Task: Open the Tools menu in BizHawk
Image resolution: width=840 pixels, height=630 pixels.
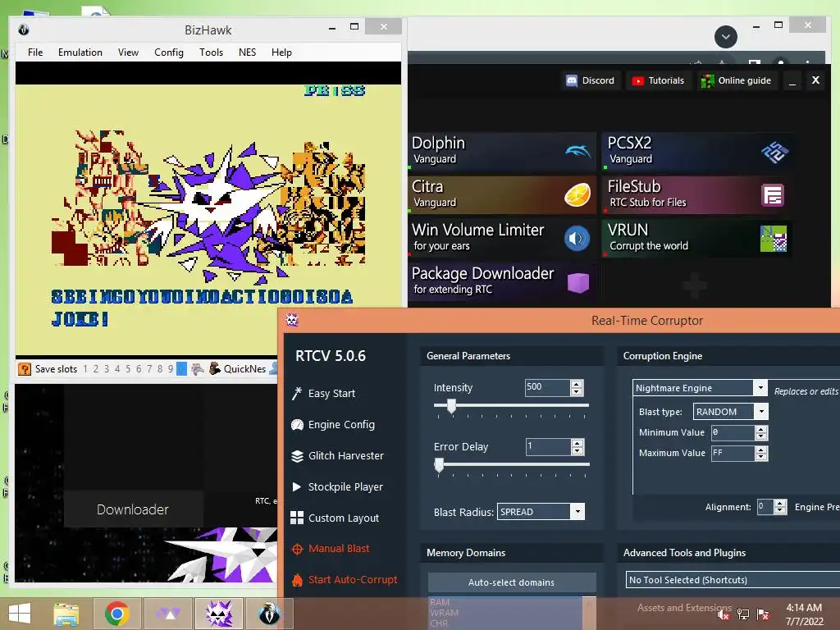Action: coord(211,52)
